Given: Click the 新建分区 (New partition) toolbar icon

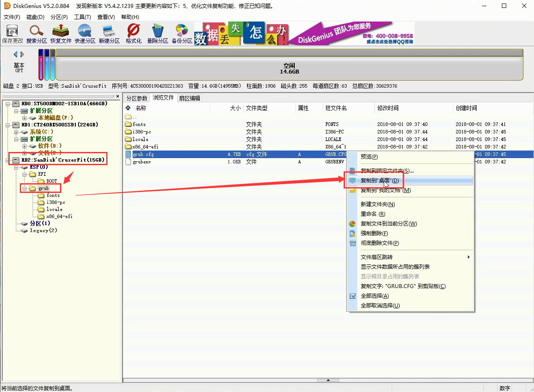Looking at the screenshot, I should (x=109, y=34).
